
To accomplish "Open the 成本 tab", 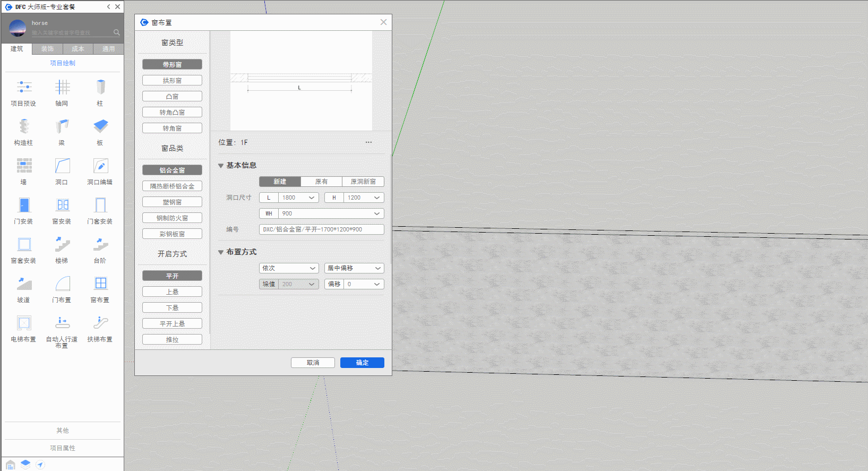I will 78,49.
